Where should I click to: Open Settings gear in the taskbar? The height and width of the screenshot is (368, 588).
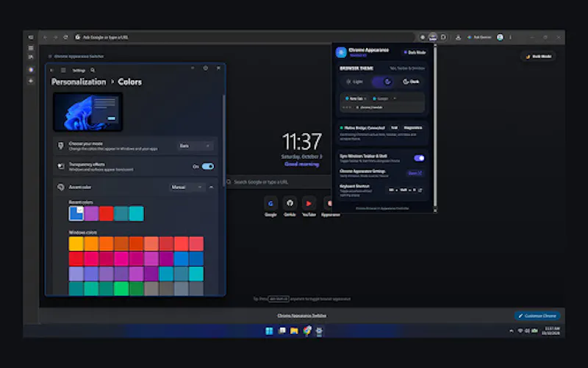coord(319,330)
